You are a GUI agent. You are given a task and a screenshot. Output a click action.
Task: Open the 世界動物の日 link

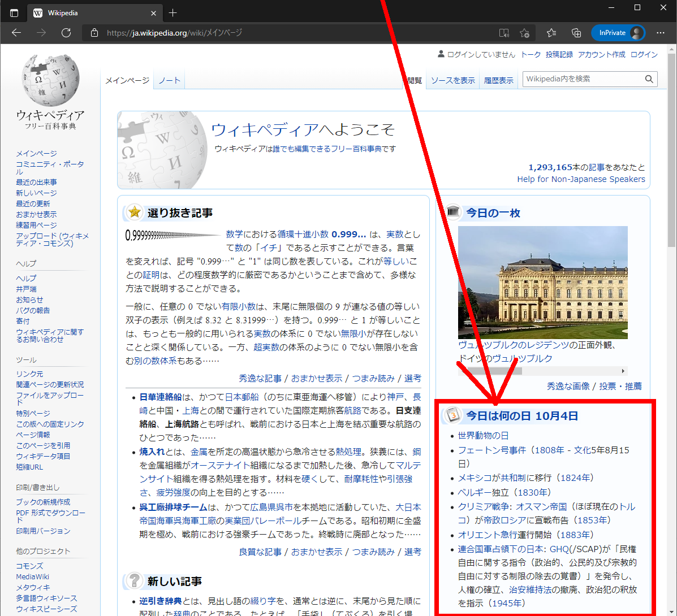(x=483, y=436)
